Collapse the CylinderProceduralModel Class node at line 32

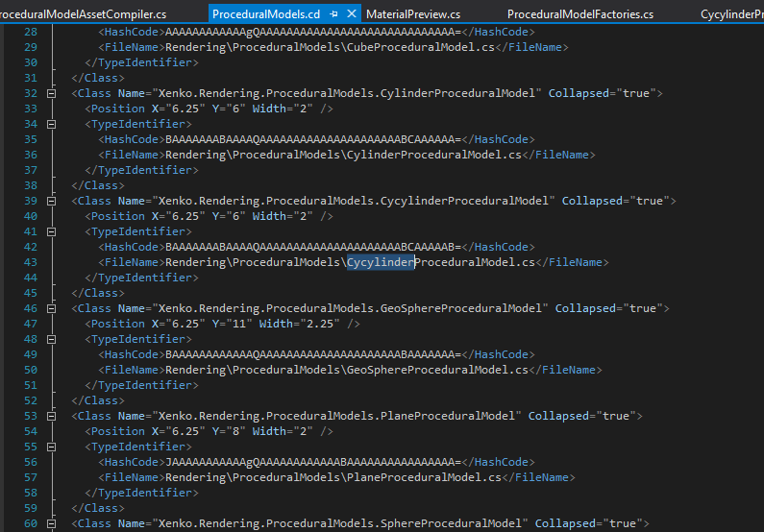(x=51, y=93)
